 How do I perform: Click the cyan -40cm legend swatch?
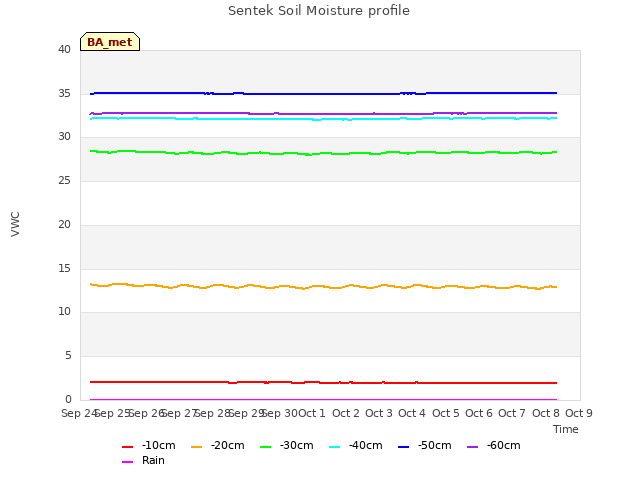334,447
